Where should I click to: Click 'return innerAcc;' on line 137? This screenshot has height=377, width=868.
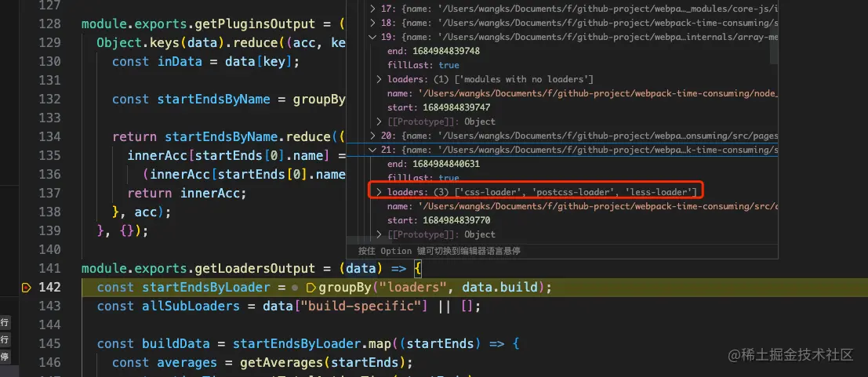pyautogui.click(x=187, y=194)
